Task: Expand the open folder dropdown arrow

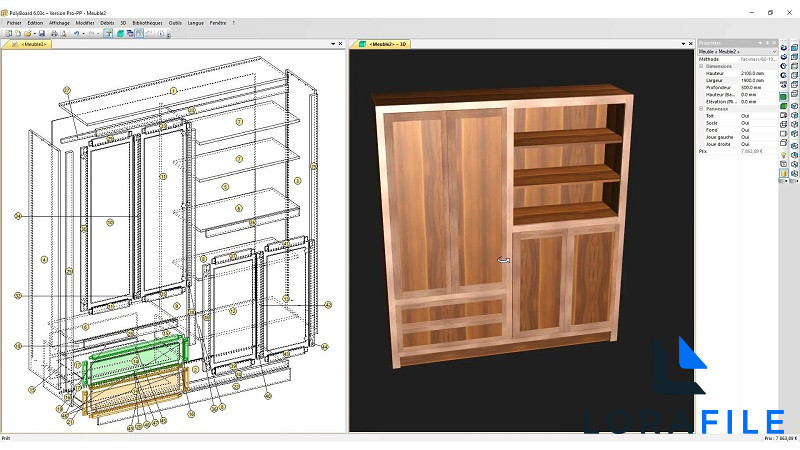Action: pos(35,33)
